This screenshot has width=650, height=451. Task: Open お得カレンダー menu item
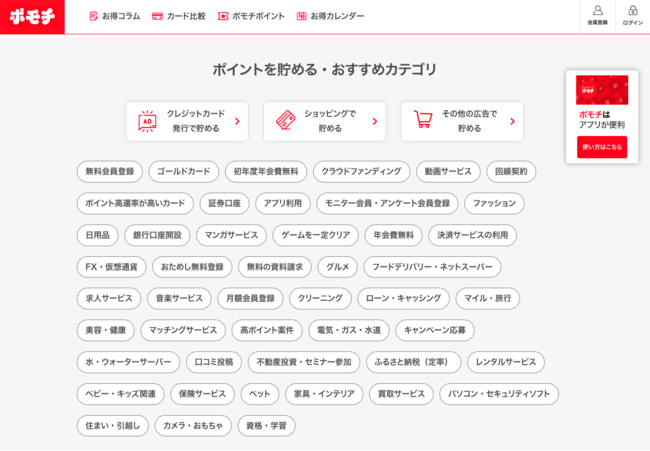click(330, 16)
